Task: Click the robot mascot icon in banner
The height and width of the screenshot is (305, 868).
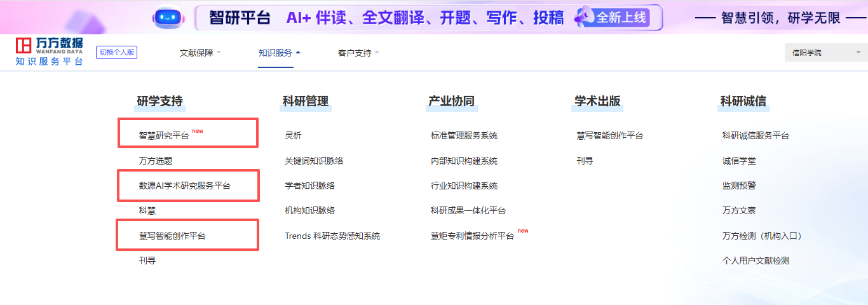Action: 167,17
